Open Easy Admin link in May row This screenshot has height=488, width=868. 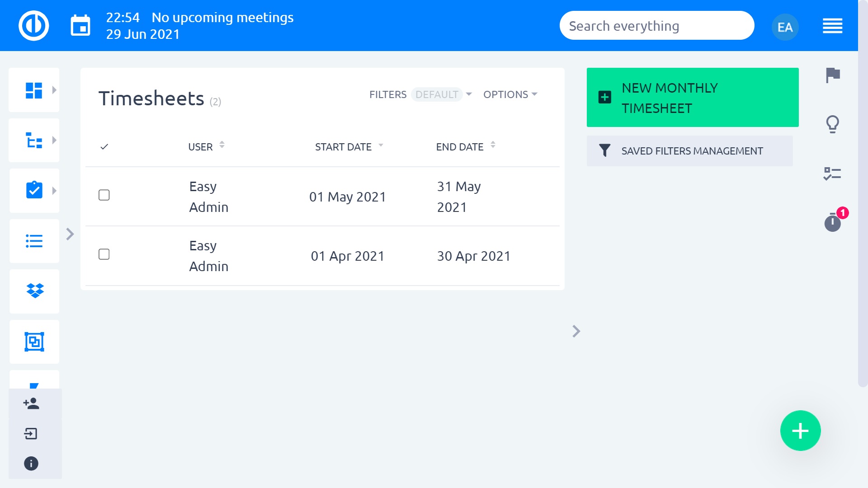pyautogui.click(x=209, y=197)
